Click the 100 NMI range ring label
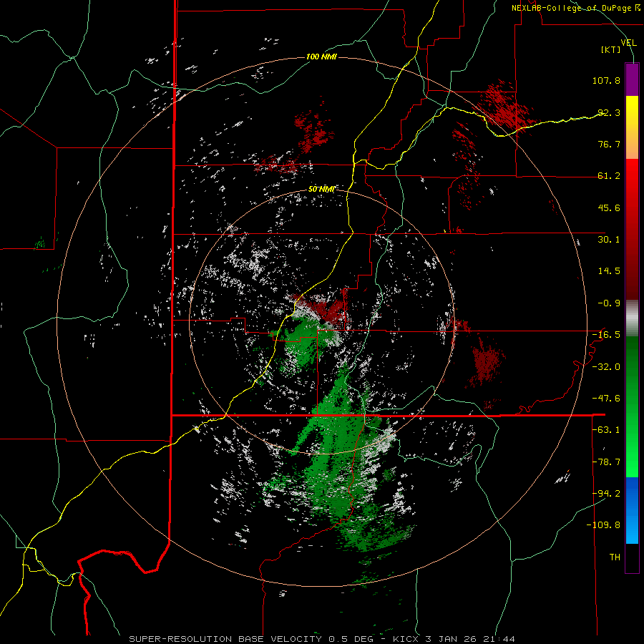Screen dimensions: 644x644 [321, 57]
